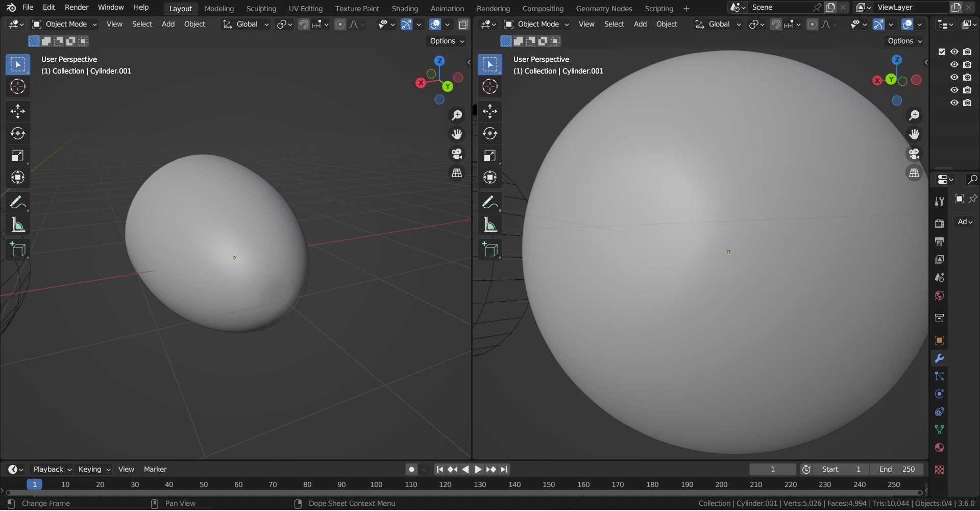
Task: Toggle X-ray mode in left viewport header
Action: pyautogui.click(x=463, y=24)
